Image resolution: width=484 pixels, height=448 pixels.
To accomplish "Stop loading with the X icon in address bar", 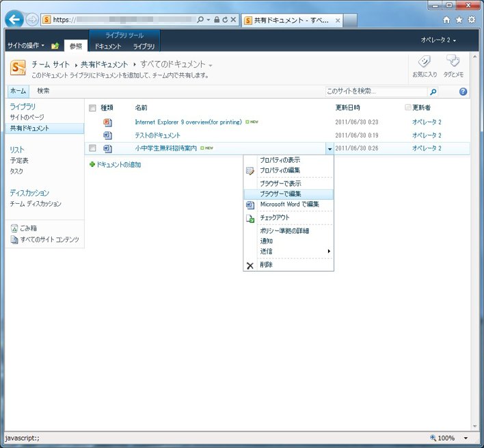I will 233,20.
